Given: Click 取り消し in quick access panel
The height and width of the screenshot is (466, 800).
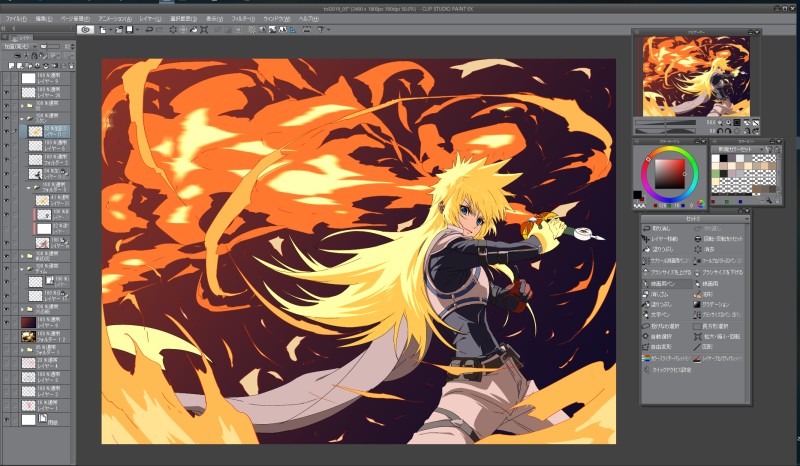Looking at the screenshot, I should [661, 228].
